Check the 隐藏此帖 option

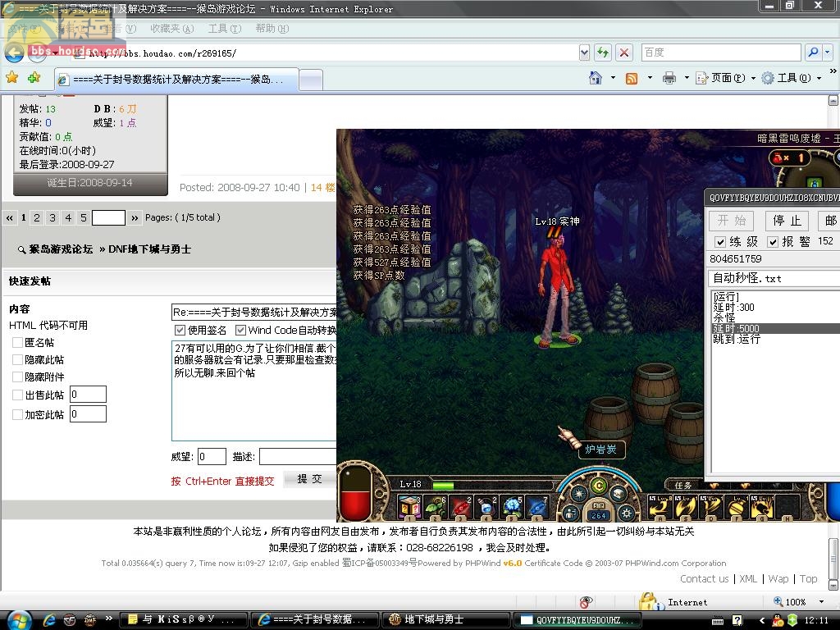click(17, 359)
